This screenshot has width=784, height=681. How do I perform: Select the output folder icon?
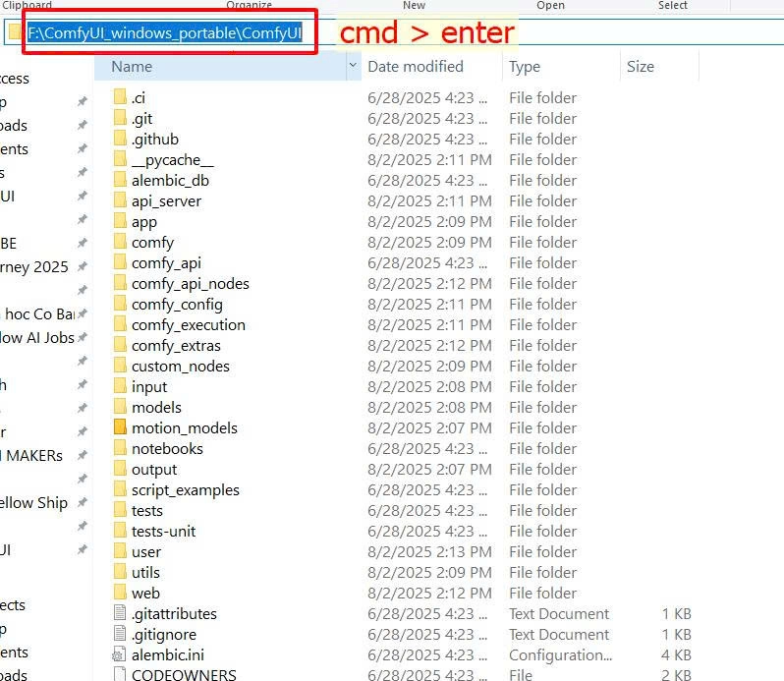coord(120,468)
